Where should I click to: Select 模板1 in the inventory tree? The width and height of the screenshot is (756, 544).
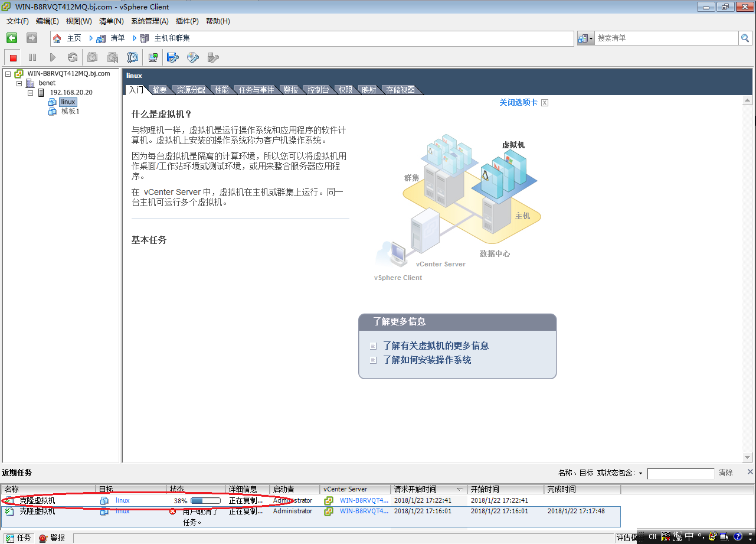point(70,112)
